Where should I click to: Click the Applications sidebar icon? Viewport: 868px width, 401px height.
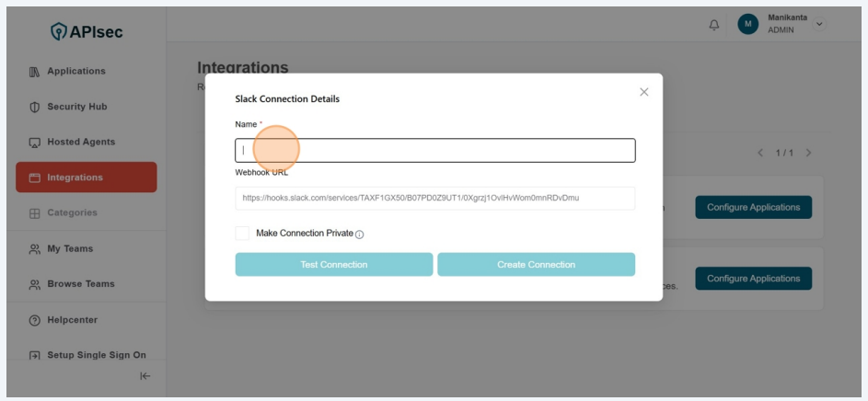coord(35,72)
